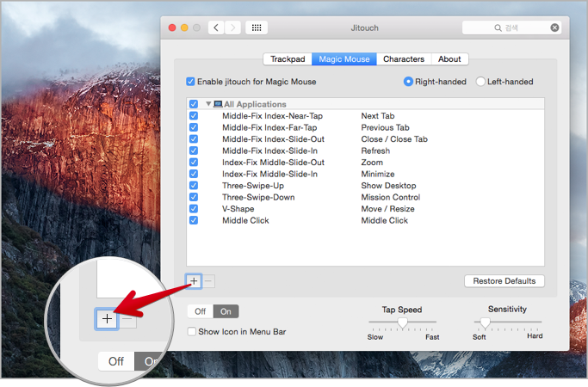Toggle the Middle Click gesture checkbox
The width and height of the screenshot is (588, 387).
click(194, 220)
